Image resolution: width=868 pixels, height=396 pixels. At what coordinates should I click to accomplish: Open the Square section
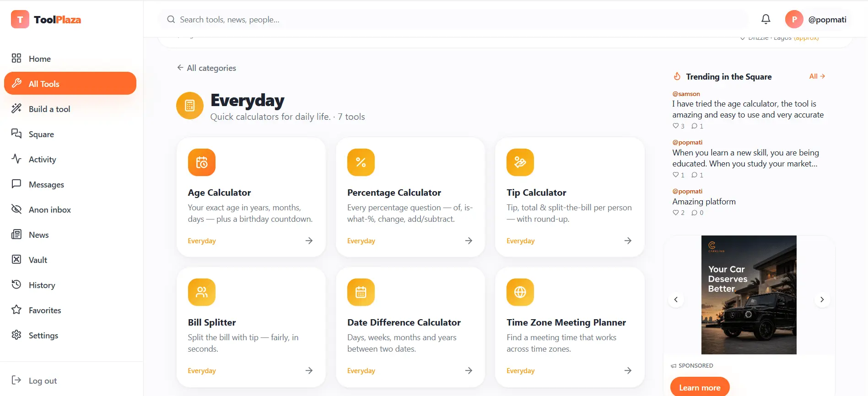(70, 134)
